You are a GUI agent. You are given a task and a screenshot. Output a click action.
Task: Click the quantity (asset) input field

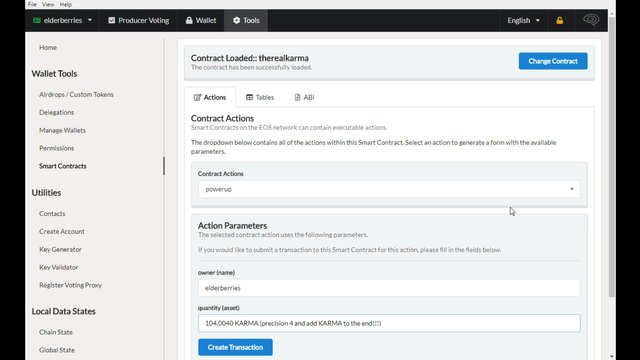(x=389, y=323)
